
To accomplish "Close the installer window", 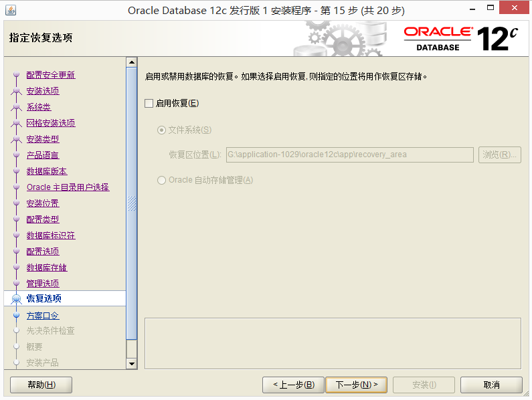I will click(x=515, y=8).
